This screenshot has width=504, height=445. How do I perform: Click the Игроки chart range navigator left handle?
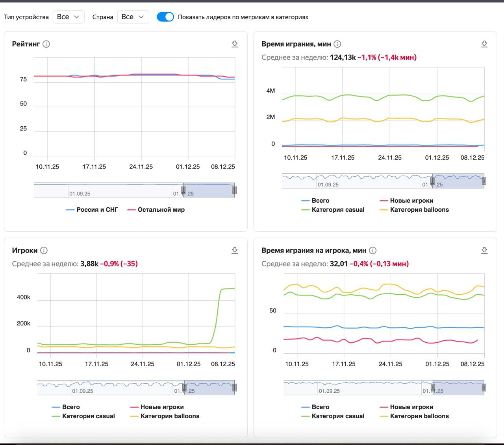pyautogui.click(x=184, y=388)
